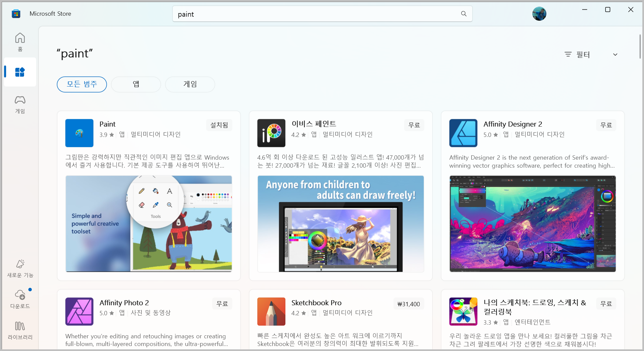Viewport: 644px width, 351px height.
Task: Open the Paint screenshot thumbnail
Action: (x=149, y=224)
